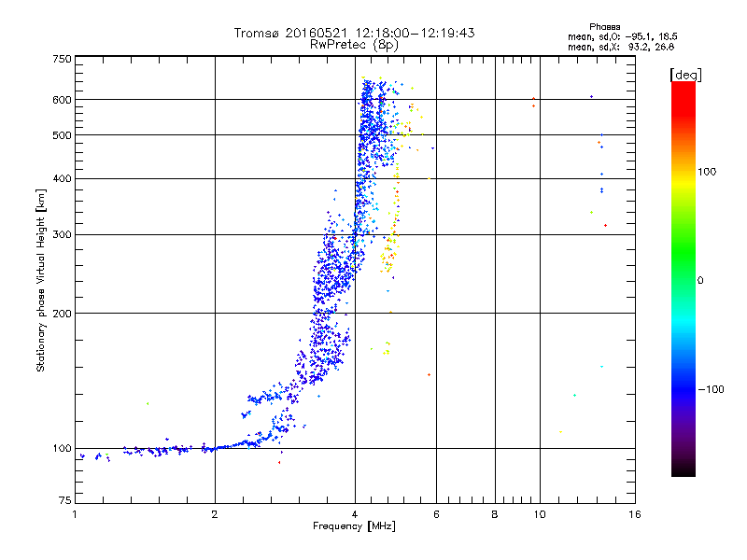This screenshot has height=560, width=747.
Task: Click the '75' y-axis tick label
Action: (65, 500)
